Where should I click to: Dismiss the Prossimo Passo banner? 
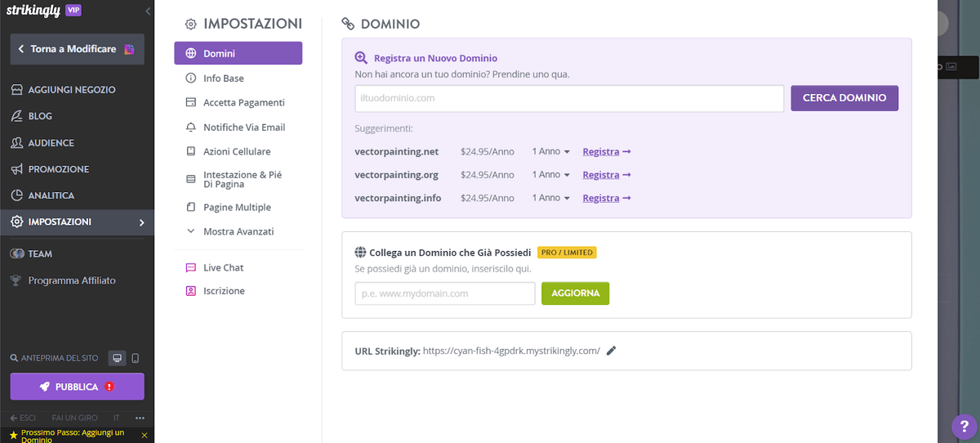tap(145, 436)
